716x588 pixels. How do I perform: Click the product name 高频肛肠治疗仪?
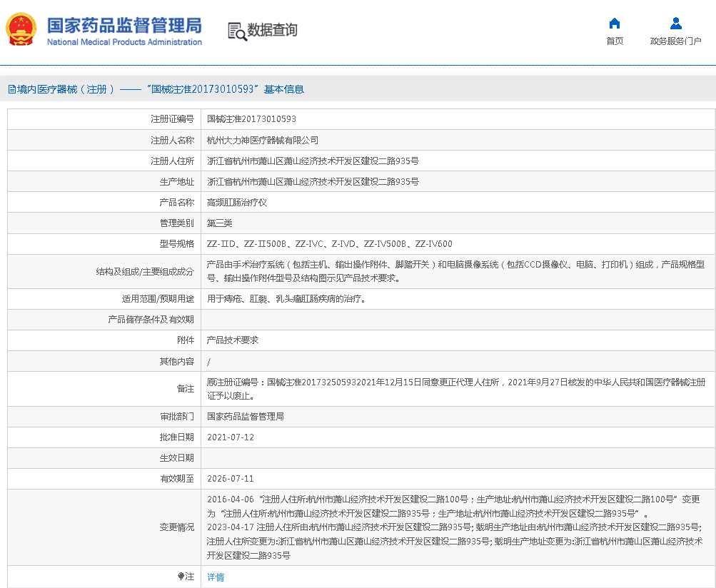click(237, 203)
